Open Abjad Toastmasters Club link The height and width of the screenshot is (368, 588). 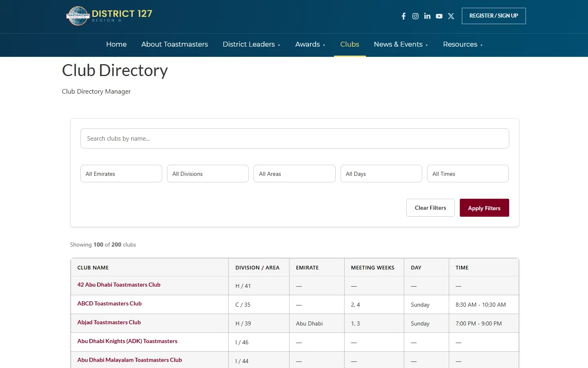point(109,322)
